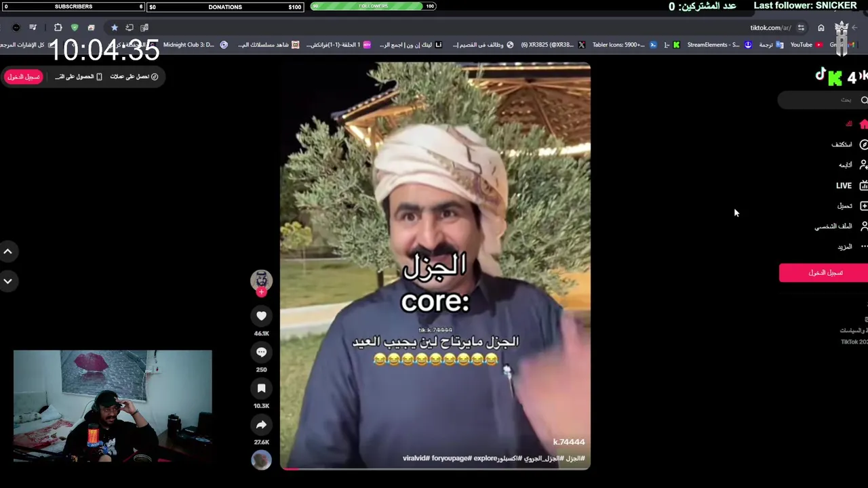The width and height of the screenshot is (868, 488).
Task: Click the tiktok.com address bar URL
Action: [x=770, y=28]
